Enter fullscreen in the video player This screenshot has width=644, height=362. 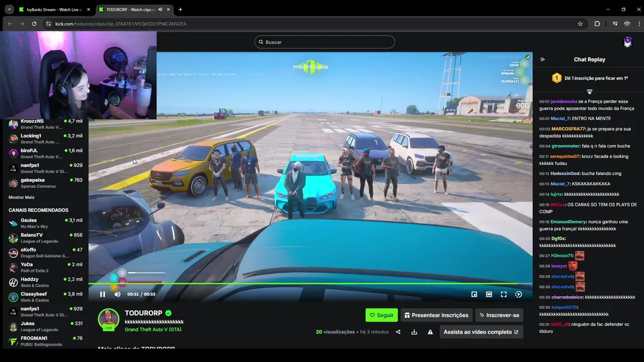pos(504,294)
